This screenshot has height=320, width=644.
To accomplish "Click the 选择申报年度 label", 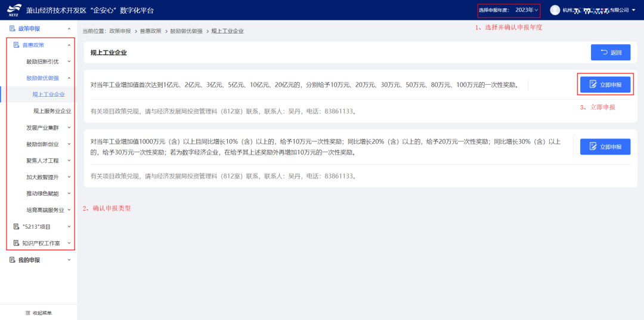I will [x=494, y=10].
